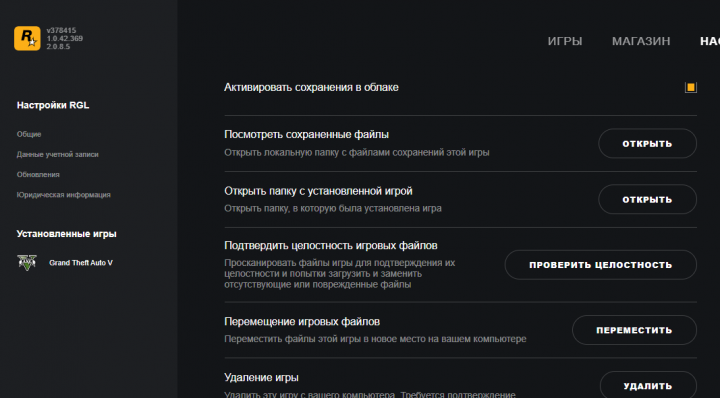Open the installed game folder (ОТКРЫТЬ button)
The width and height of the screenshot is (720, 398).
[x=647, y=199]
